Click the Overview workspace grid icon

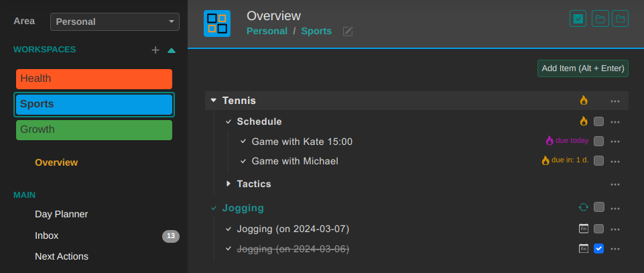(x=217, y=23)
